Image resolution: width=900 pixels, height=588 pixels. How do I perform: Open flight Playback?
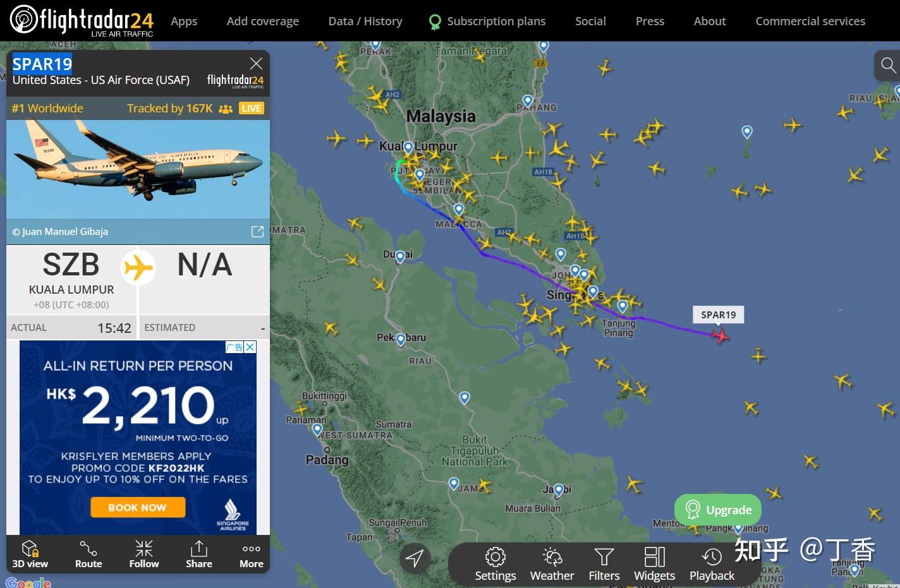click(x=712, y=564)
